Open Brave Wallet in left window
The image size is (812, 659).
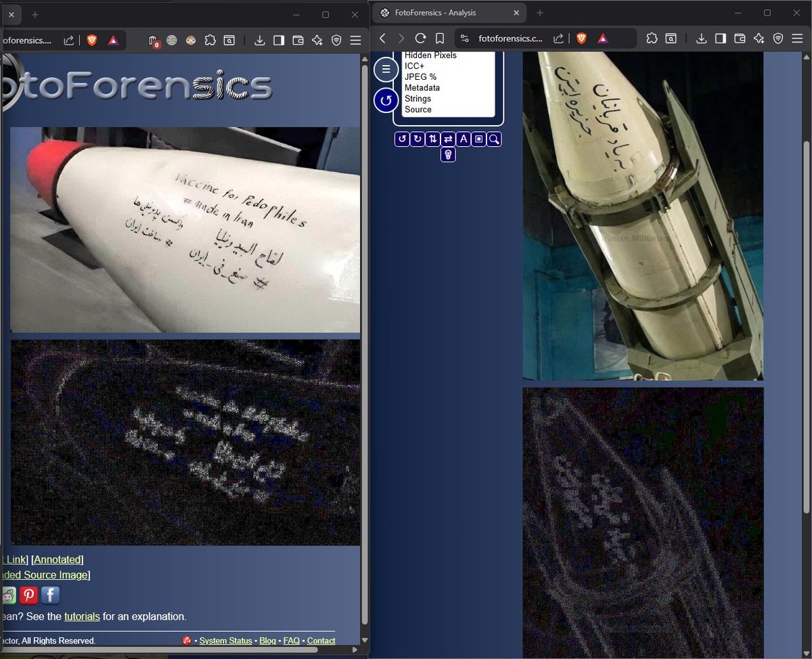click(298, 41)
